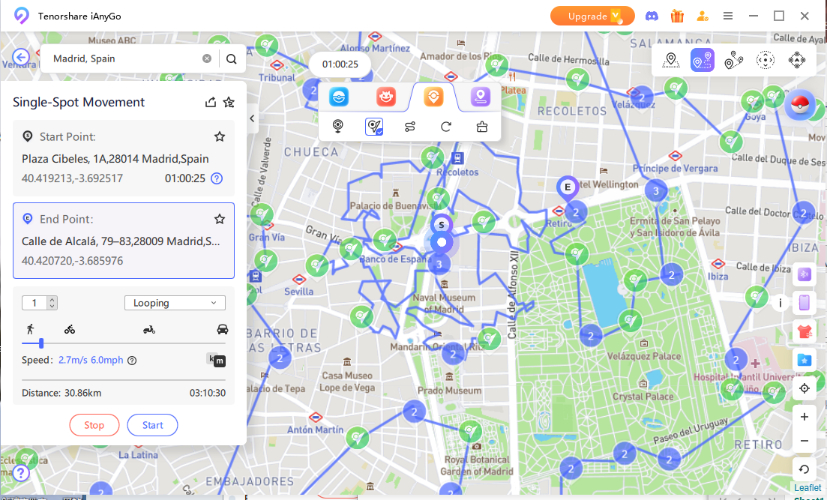
Task: Open the Discord community icon
Action: 651,16
